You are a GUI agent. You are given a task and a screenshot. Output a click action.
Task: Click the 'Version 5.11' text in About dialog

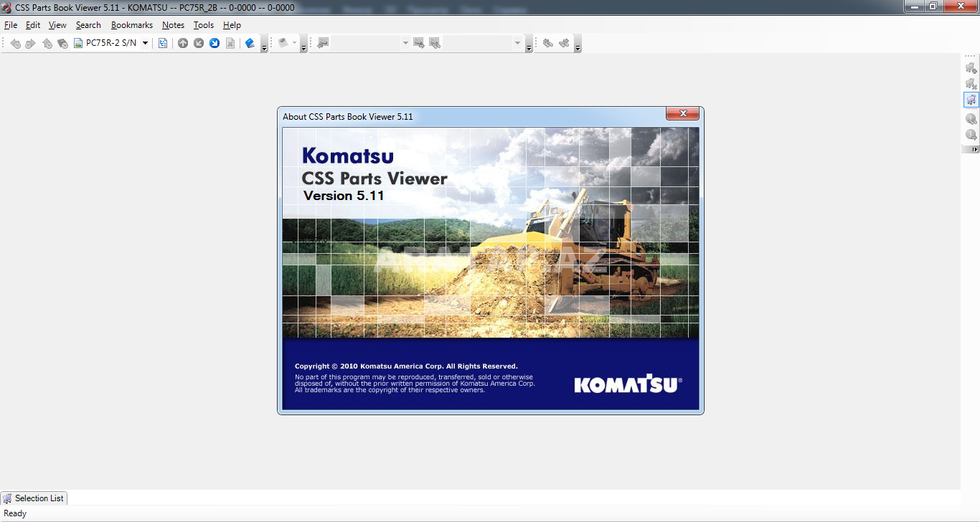point(344,196)
